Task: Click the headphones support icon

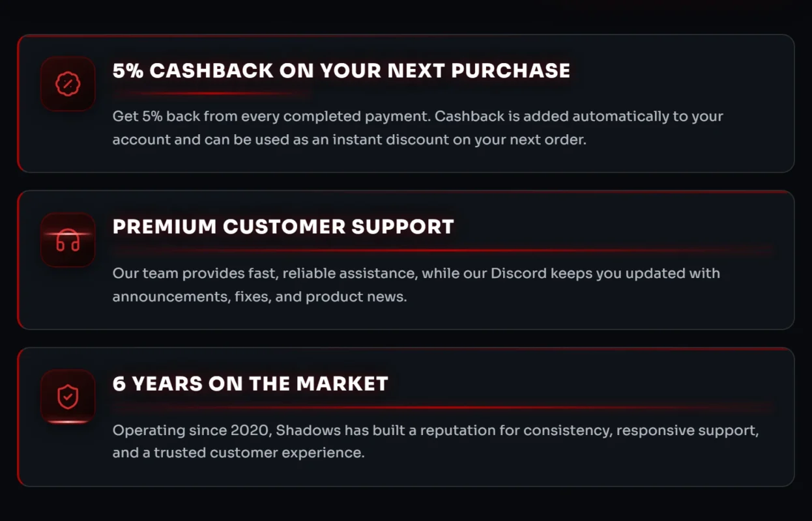Action: pos(68,240)
